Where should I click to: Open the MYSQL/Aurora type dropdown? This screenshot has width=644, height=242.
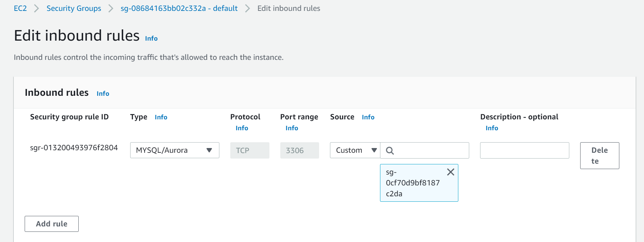point(174,150)
